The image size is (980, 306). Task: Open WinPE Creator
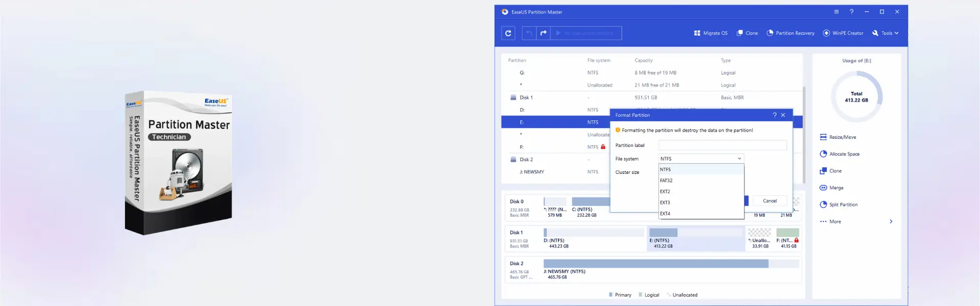pos(843,33)
